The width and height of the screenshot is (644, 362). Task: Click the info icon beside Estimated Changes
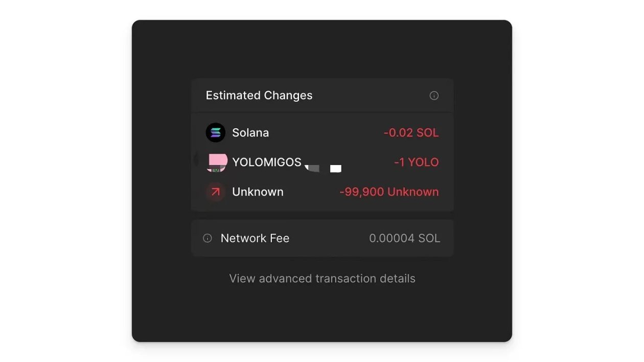click(x=434, y=96)
